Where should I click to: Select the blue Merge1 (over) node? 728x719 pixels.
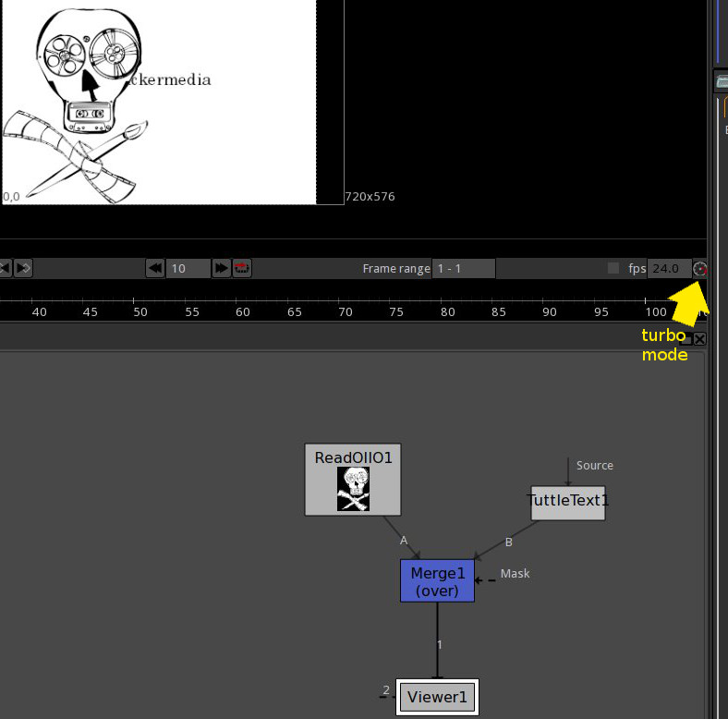click(x=437, y=580)
